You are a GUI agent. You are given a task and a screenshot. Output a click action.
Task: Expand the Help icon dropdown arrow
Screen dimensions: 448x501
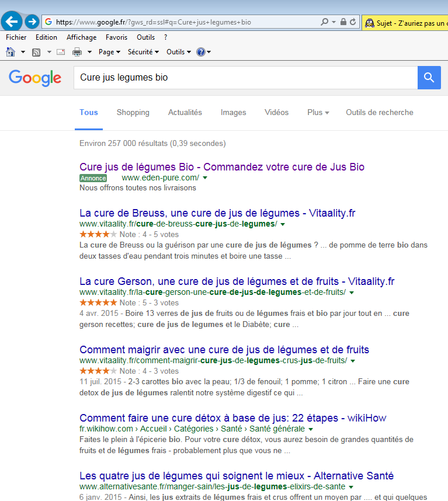coord(209,52)
